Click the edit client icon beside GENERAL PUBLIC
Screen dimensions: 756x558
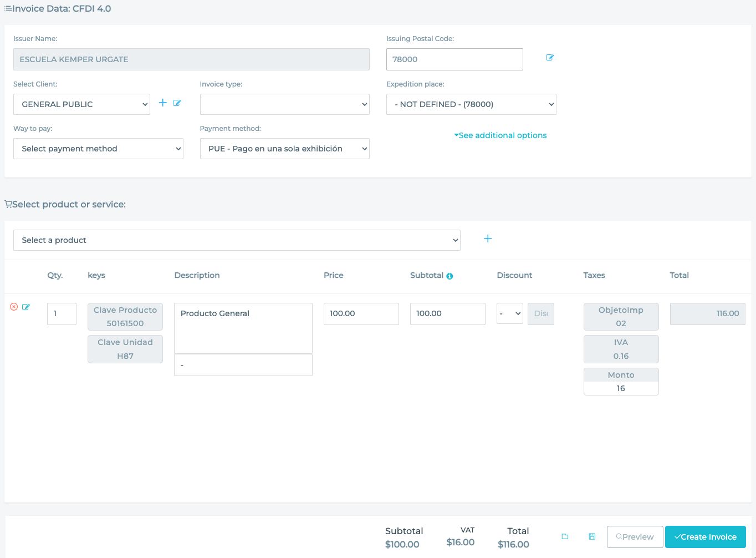coord(177,103)
